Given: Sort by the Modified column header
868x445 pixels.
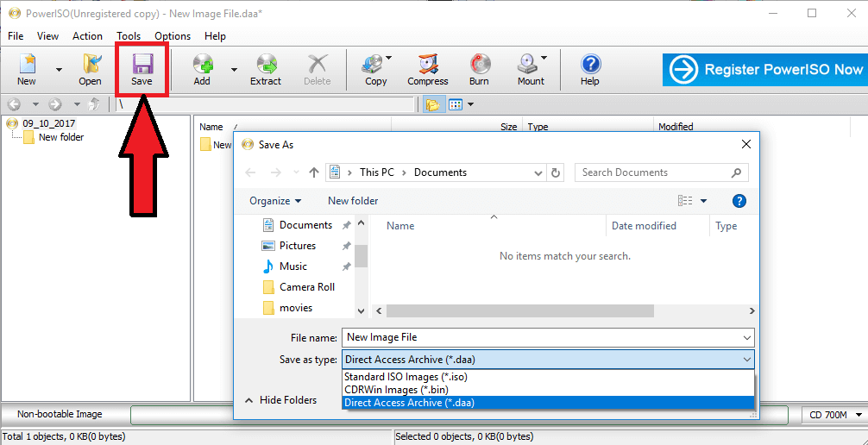Looking at the screenshot, I should [676, 127].
